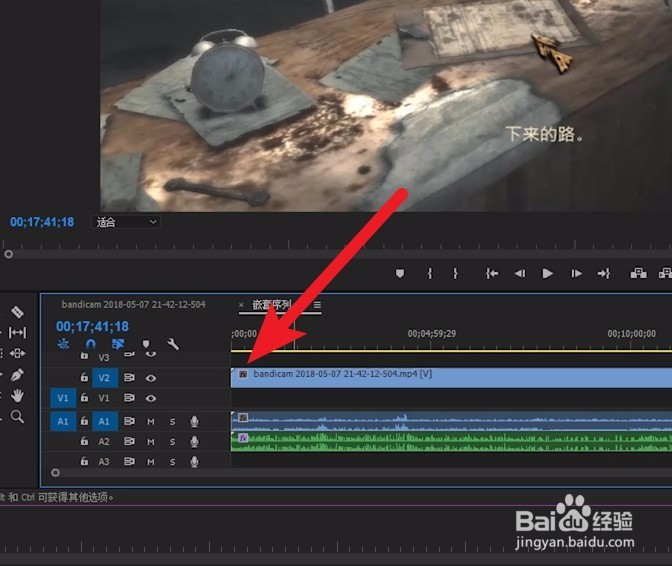Toggle nest-or-individual clips insert button in timeline

63,344
